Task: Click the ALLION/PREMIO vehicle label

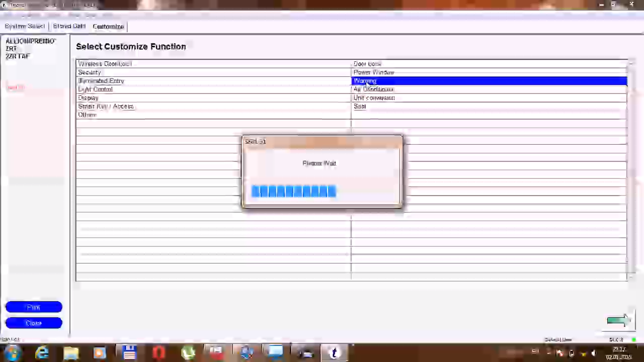Action: click(30, 41)
